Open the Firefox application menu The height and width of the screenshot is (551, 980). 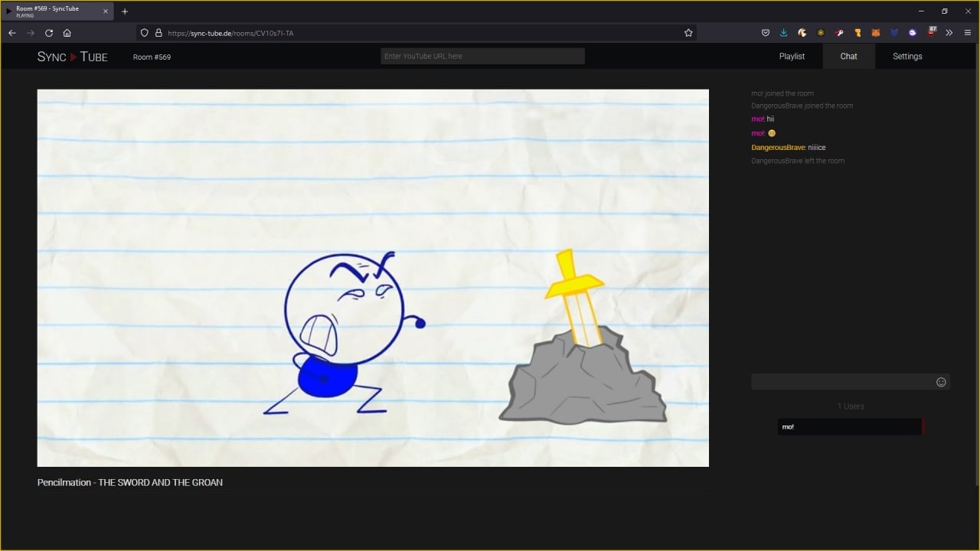pyautogui.click(x=968, y=33)
